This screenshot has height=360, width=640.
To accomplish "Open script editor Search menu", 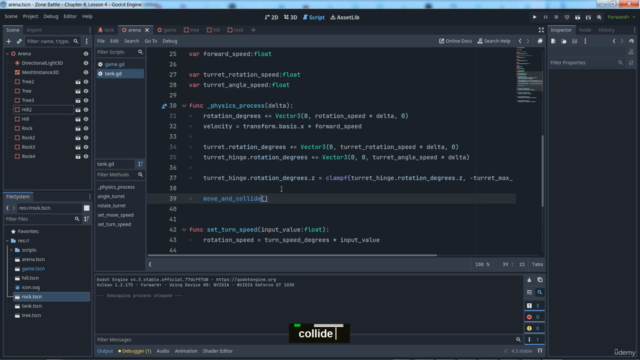I will (x=131, y=41).
